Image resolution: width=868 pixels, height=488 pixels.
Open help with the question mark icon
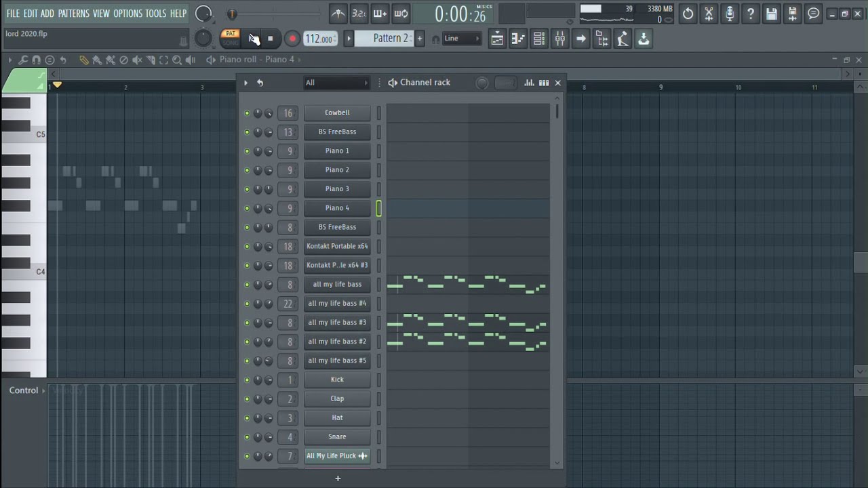751,14
